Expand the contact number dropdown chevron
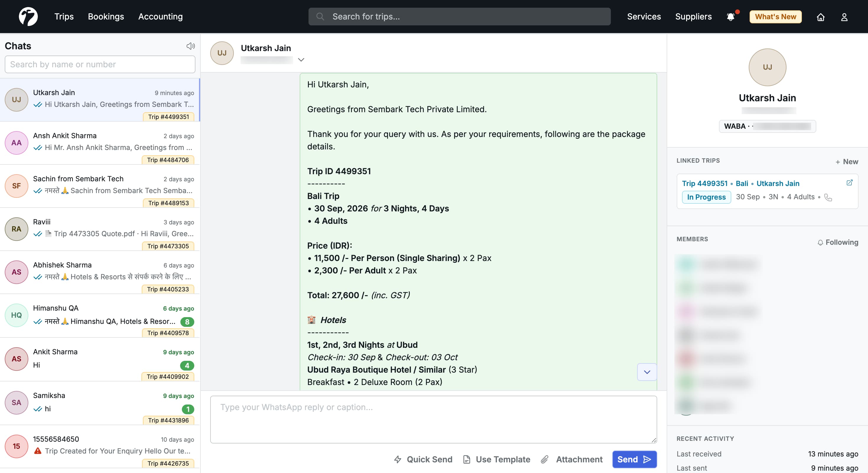868x473 pixels. click(x=301, y=60)
